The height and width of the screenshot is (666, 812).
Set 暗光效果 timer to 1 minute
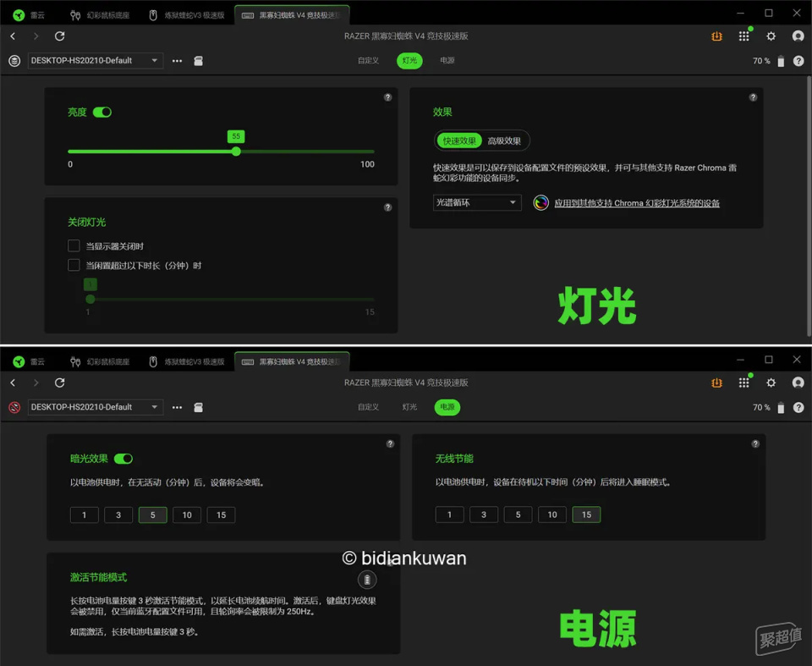coord(85,515)
